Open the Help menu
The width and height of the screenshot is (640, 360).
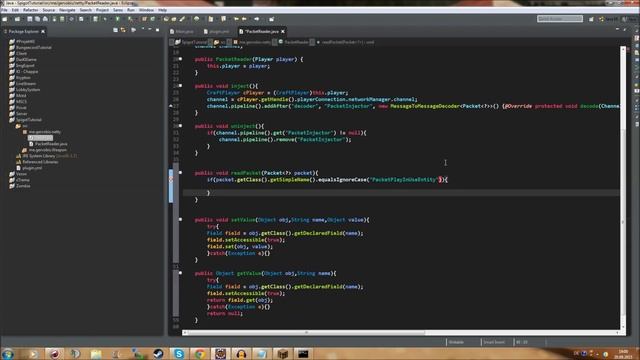click(162, 10)
